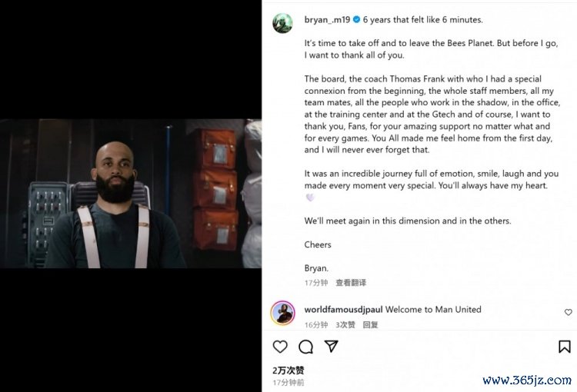
Task: Click the caption's 17分钟 timestamp
Action: 315,283
